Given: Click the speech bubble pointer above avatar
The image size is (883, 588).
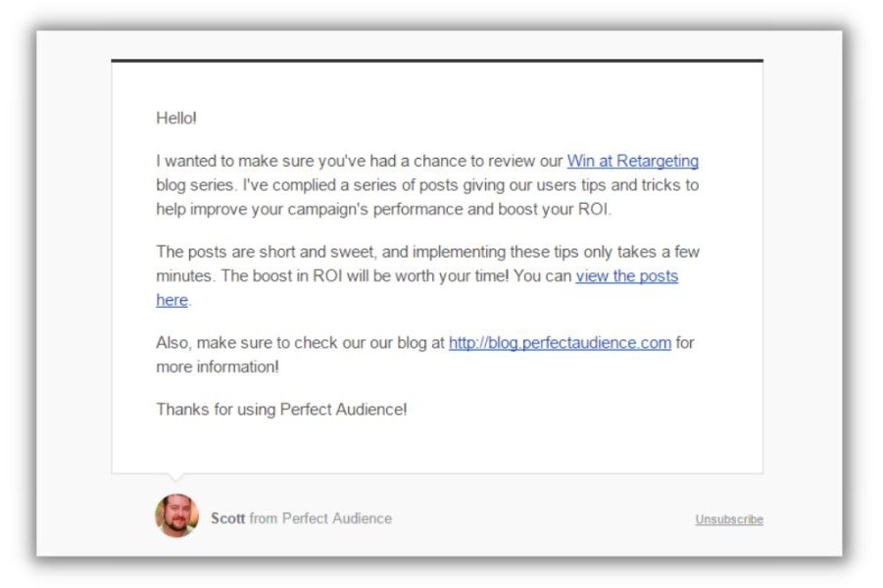Looking at the screenshot, I should tap(176, 478).
